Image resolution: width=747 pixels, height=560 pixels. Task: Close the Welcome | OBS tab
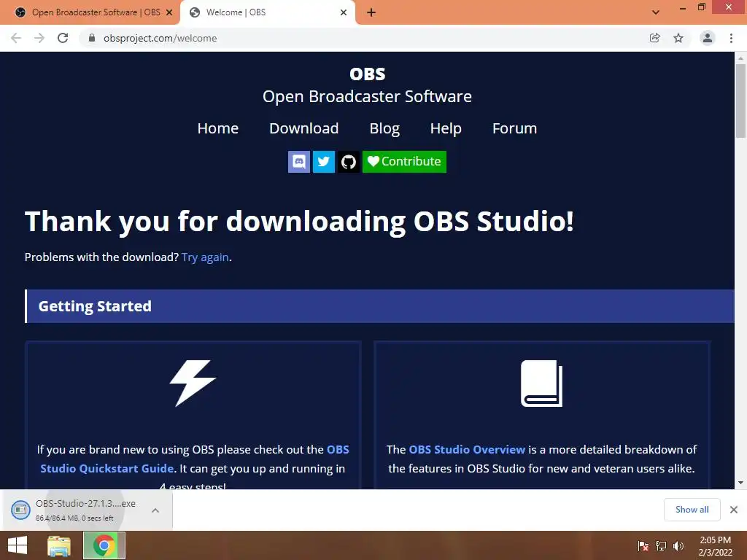[344, 12]
